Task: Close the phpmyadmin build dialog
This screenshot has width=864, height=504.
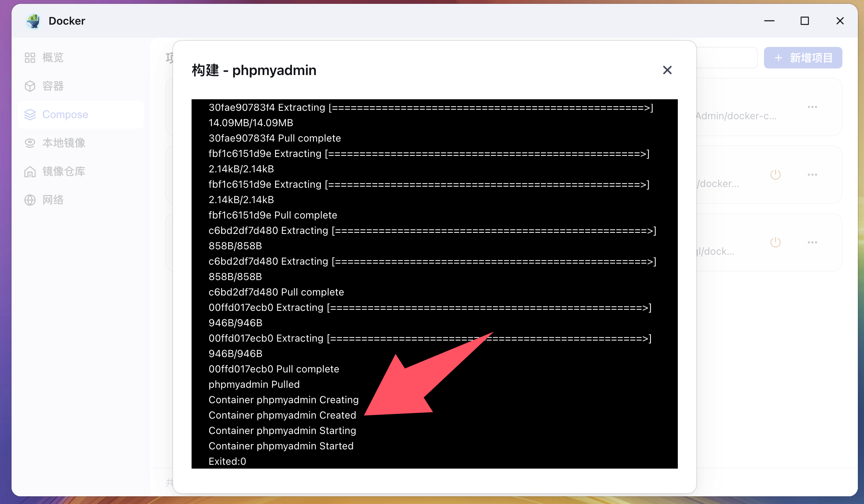Action: coord(667,70)
